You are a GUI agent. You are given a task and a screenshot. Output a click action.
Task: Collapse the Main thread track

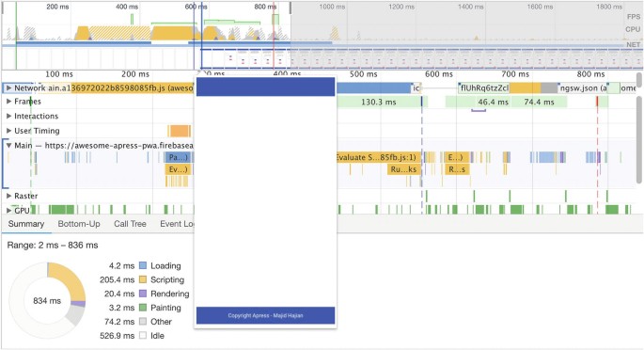pos(8,146)
